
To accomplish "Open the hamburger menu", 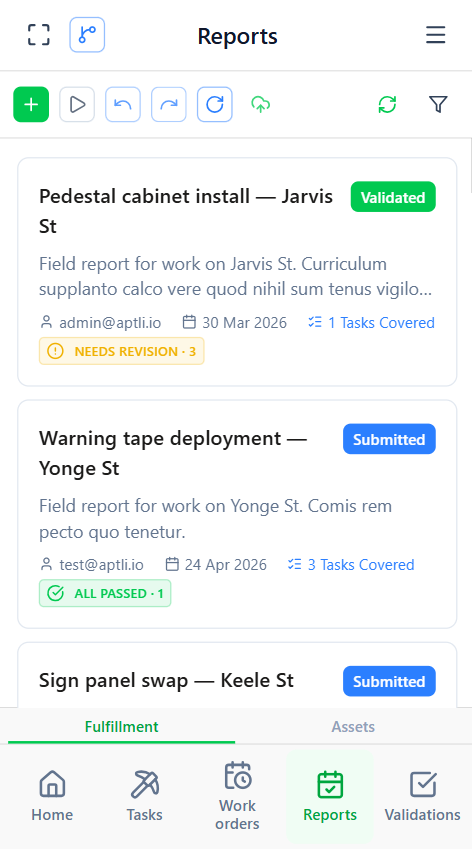I will click(x=436, y=35).
